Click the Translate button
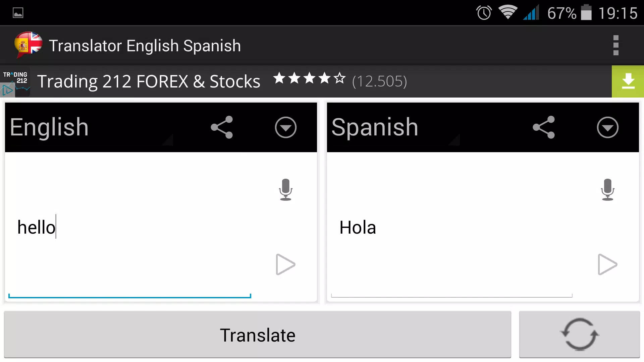 [257, 334]
